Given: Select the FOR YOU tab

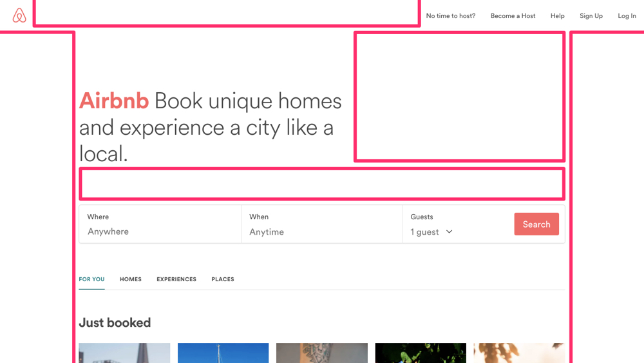Looking at the screenshot, I should (91, 279).
